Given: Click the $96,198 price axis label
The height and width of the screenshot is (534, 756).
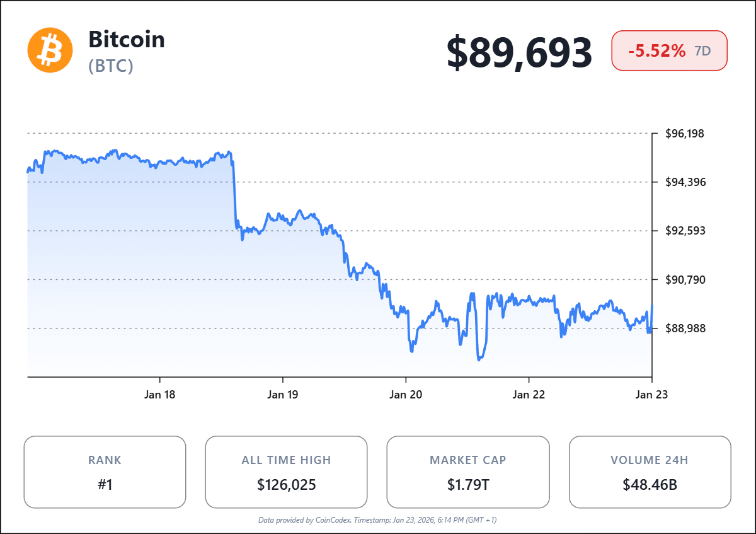Looking at the screenshot, I should click(685, 134).
